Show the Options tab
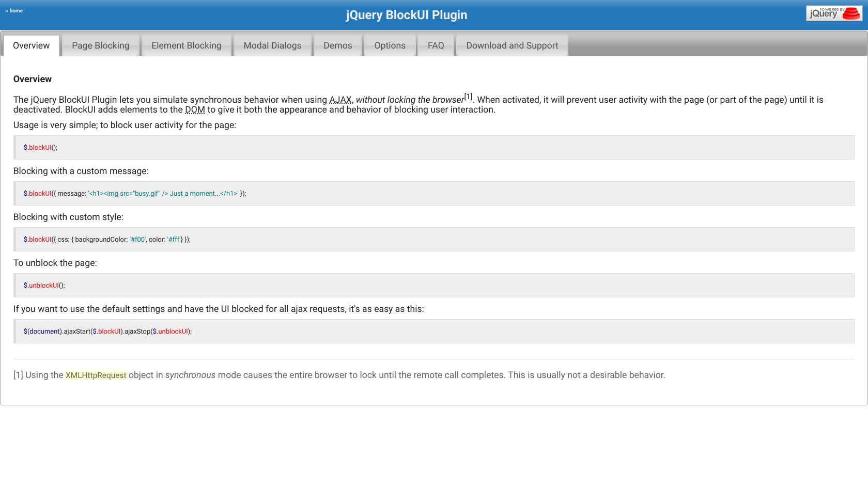868x488 pixels. [x=390, y=45]
